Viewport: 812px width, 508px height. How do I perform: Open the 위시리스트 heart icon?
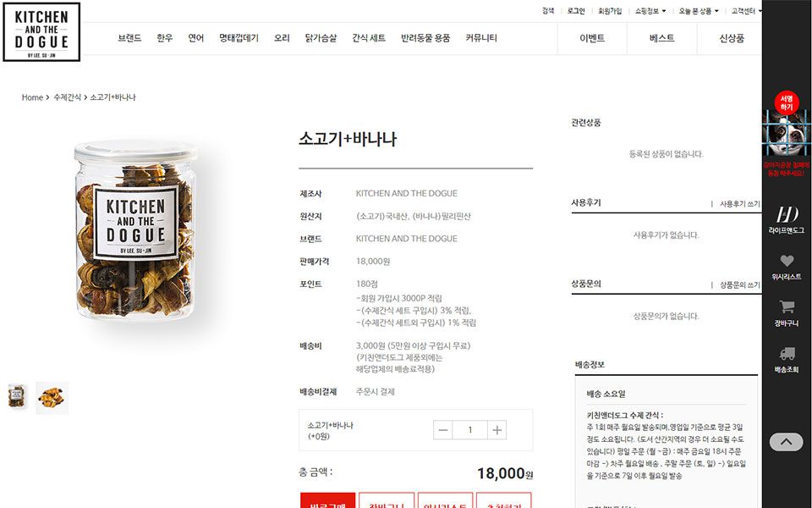point(786,267)
